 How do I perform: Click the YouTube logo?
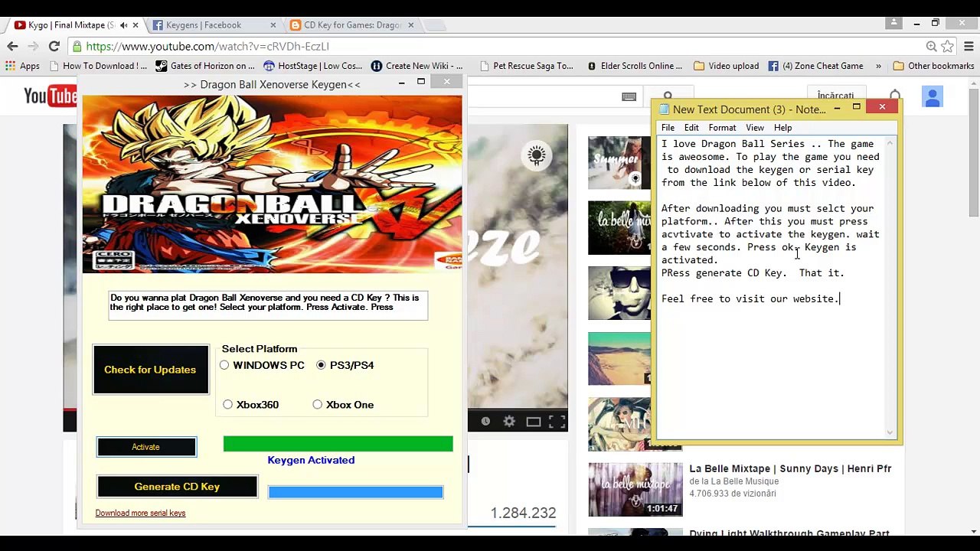(x=51, y=96)
